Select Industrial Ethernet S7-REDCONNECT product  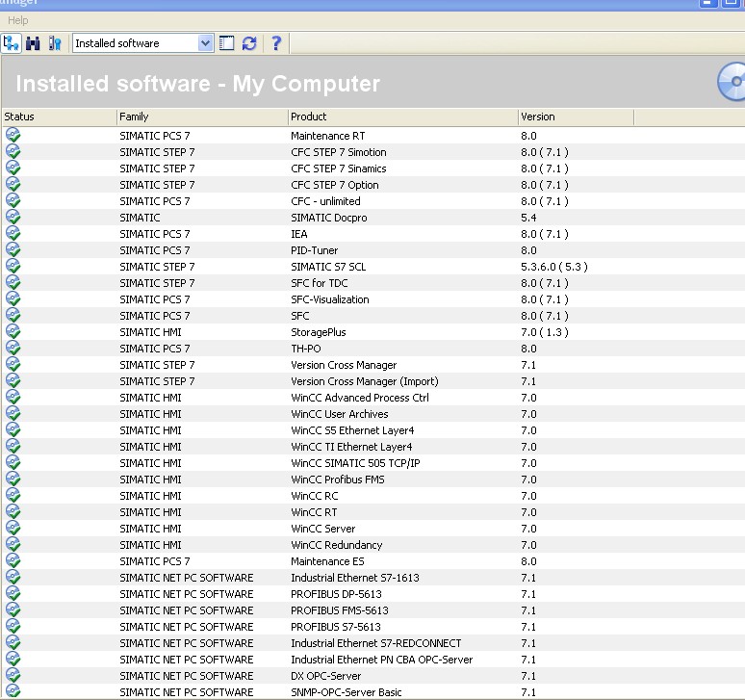pyautogui.click(x=375, y=643)
